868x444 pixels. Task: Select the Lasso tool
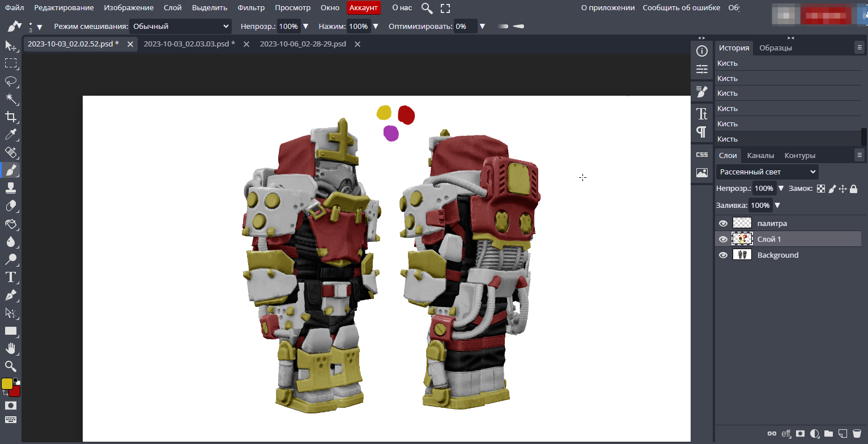[x=10, y=81]
